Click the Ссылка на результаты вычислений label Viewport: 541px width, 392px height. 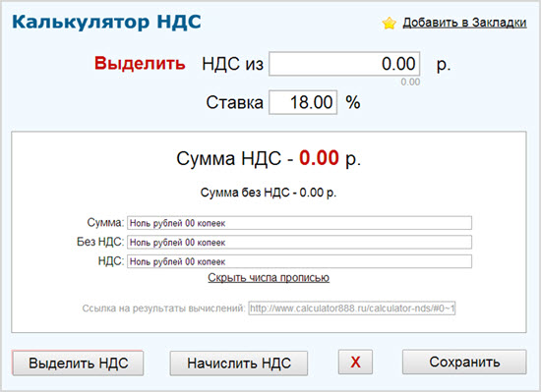tap(163, 308)
